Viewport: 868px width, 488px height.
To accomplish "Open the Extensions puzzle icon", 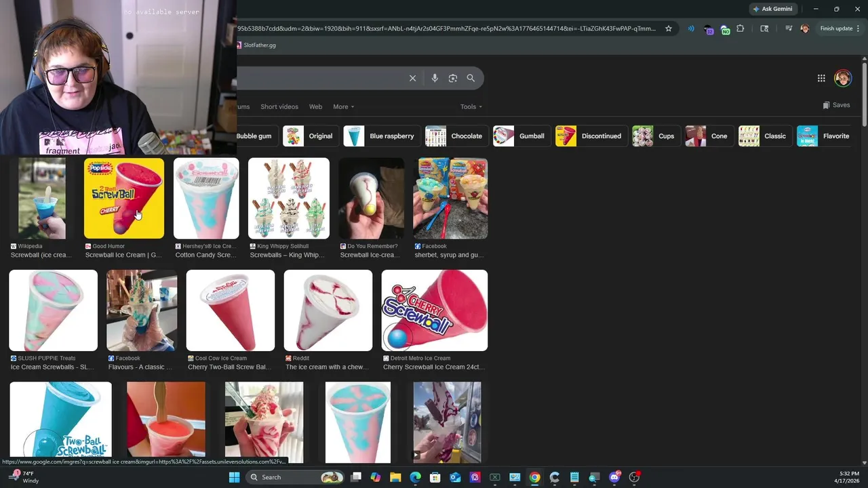I will pyautogui.click(x=741, y=28).
